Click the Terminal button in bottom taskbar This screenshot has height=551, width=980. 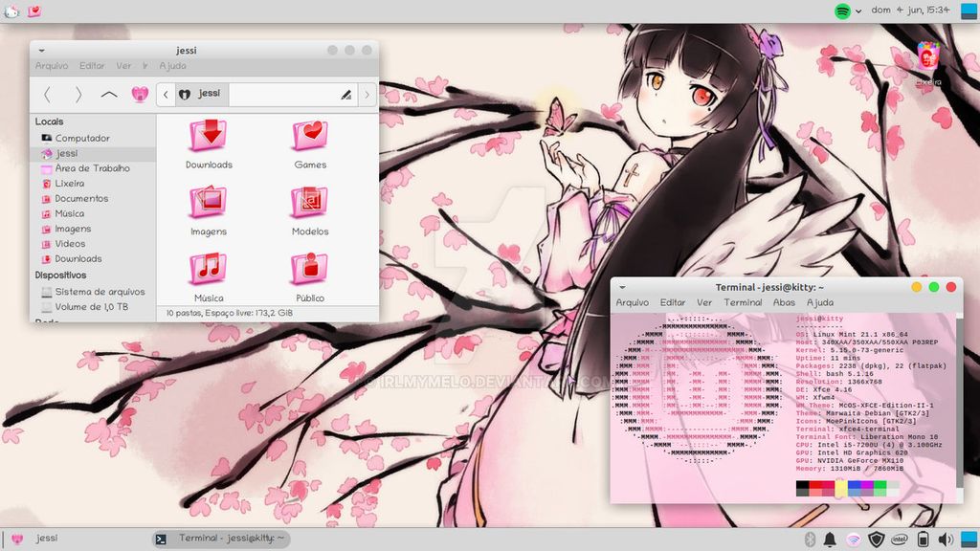221,539
